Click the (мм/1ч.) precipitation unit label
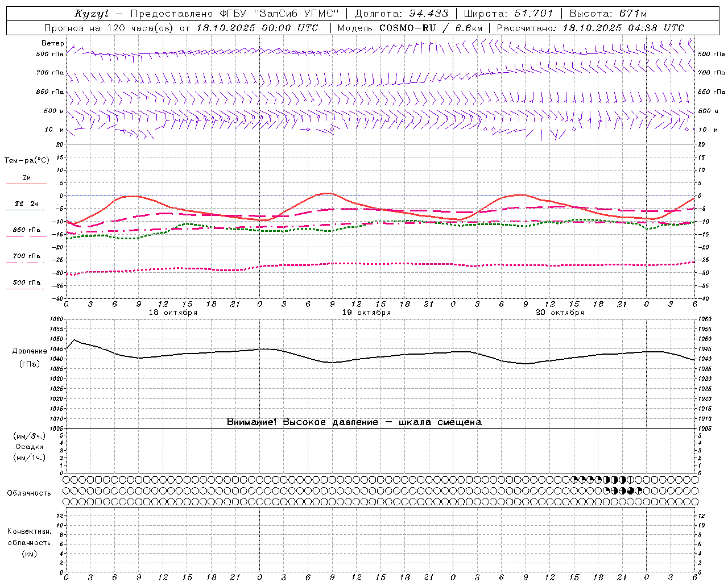 [x=30, y=458]
